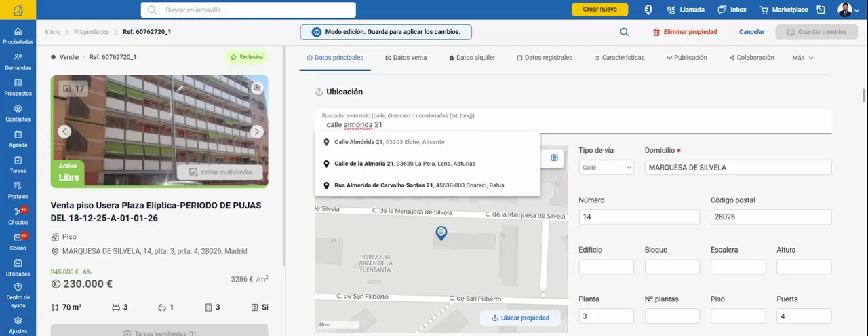The height and width of the screenshot is (336, 868).
Task: Show the next property photo
Action: [256, 132]
